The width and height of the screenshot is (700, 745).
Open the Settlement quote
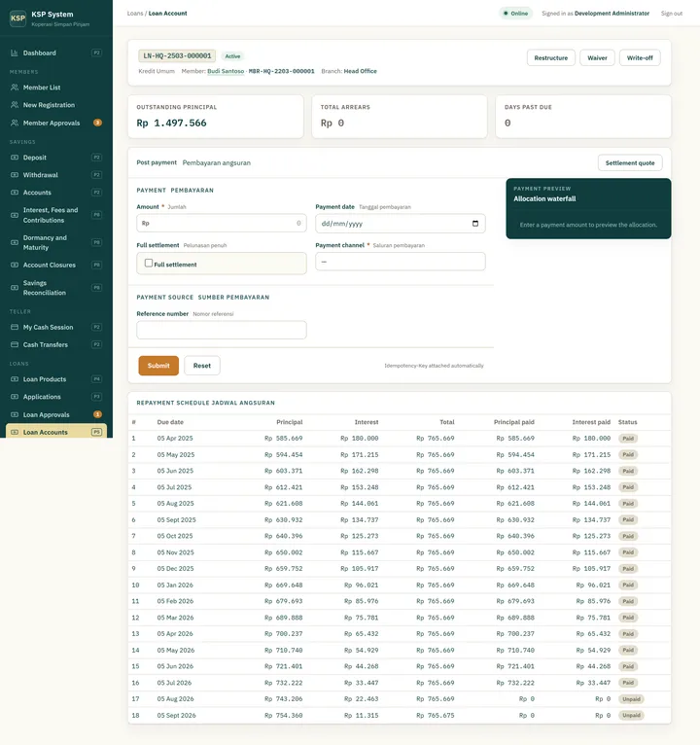[x=630, y=163]
